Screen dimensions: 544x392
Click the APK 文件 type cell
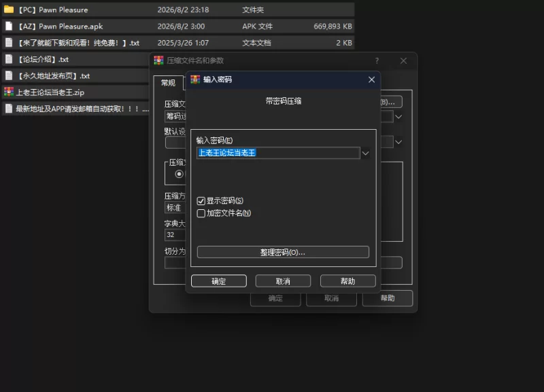pos(258,26)
